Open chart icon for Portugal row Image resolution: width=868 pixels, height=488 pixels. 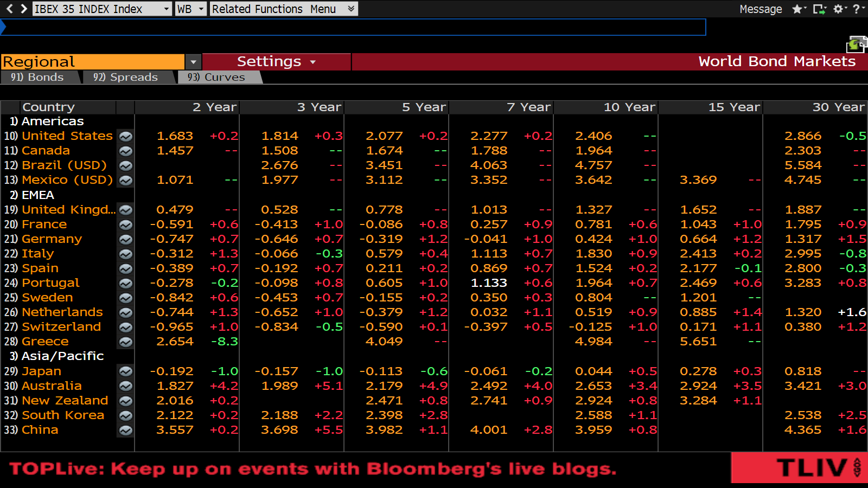tap(125, 283)
